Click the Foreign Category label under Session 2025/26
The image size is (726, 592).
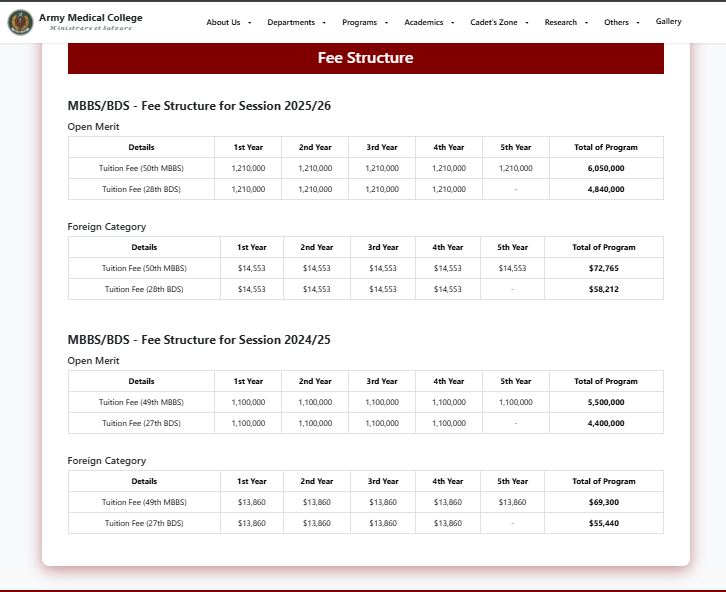point(106,227)
